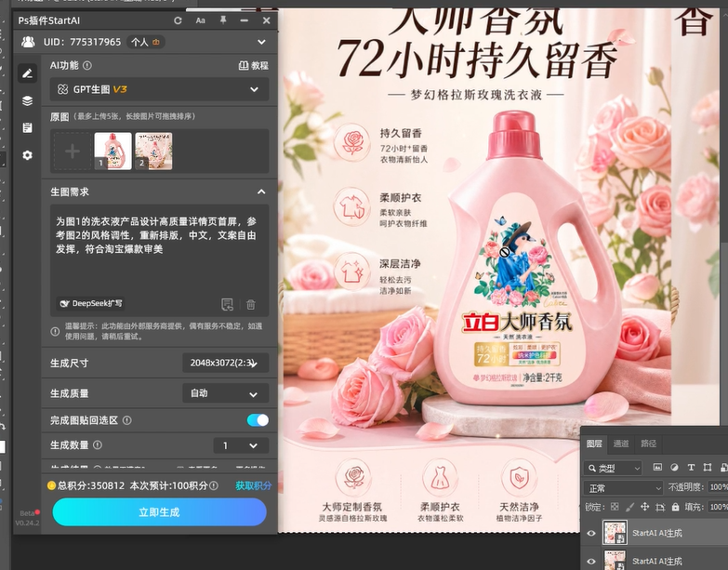Click lock position move icon
This screenshot has height=570, width=728.
[645, 507]
